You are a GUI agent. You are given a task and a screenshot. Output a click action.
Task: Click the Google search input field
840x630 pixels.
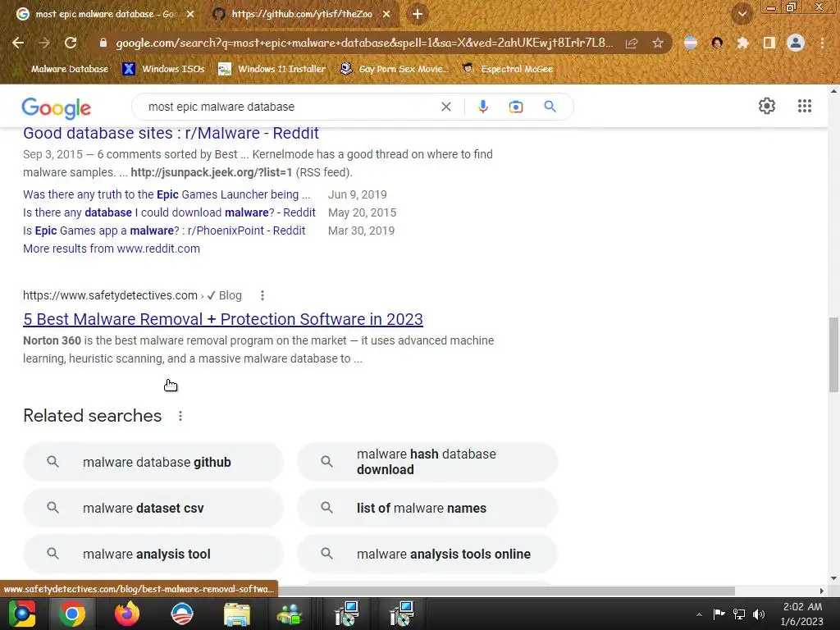pyautogui.click(x=290, y=107)
